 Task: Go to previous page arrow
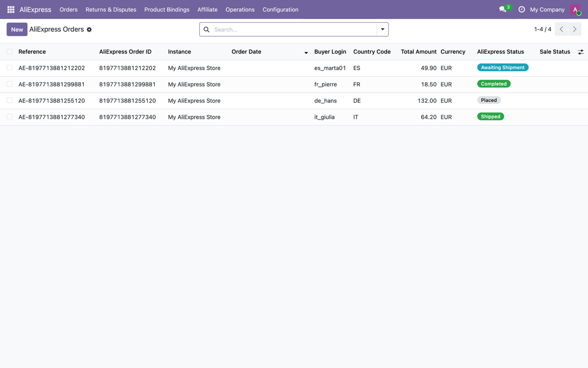(x=562, y=29)
